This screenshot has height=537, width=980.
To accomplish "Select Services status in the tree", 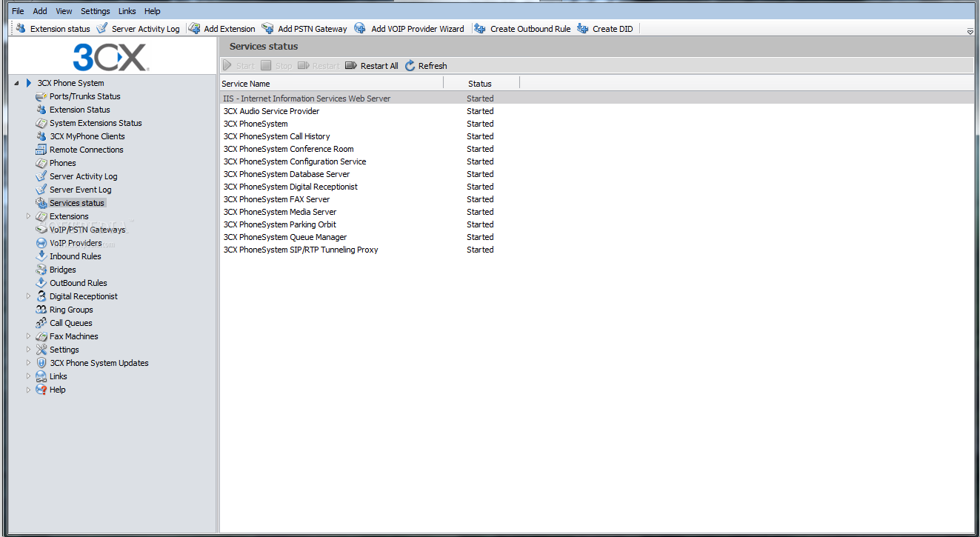I will (x=77, y=203).
